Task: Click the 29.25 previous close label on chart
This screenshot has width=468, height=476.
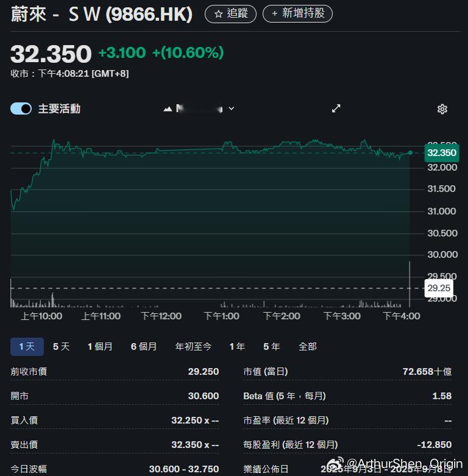Action: point(439,288)
